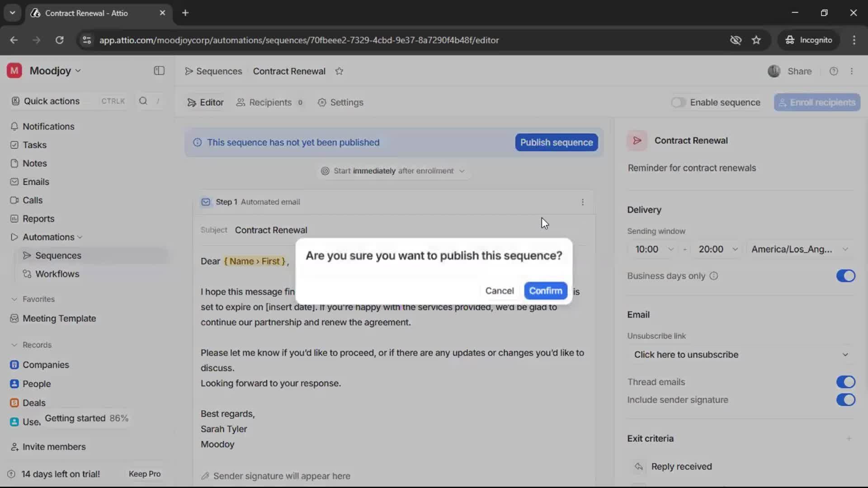Open Click here to unsubscribe dropdown
Viewport: 868px width, 488px height.
coord(741,355)
